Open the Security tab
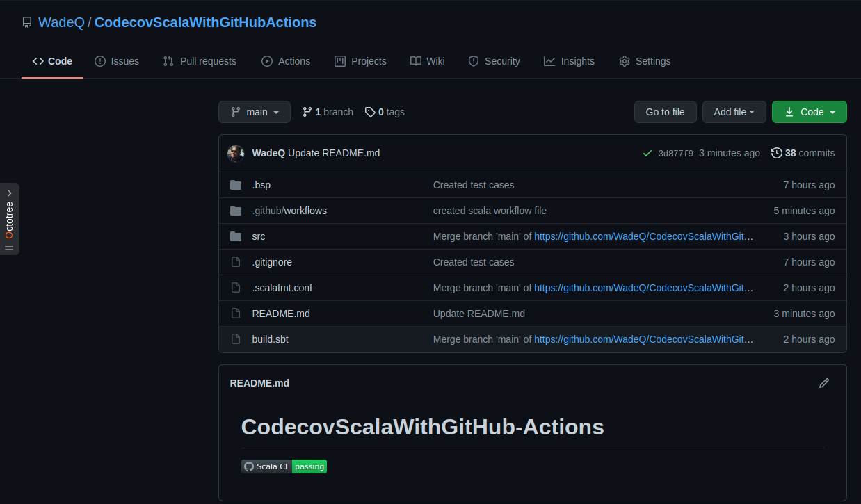861x504 pixels. pos(494,61)
